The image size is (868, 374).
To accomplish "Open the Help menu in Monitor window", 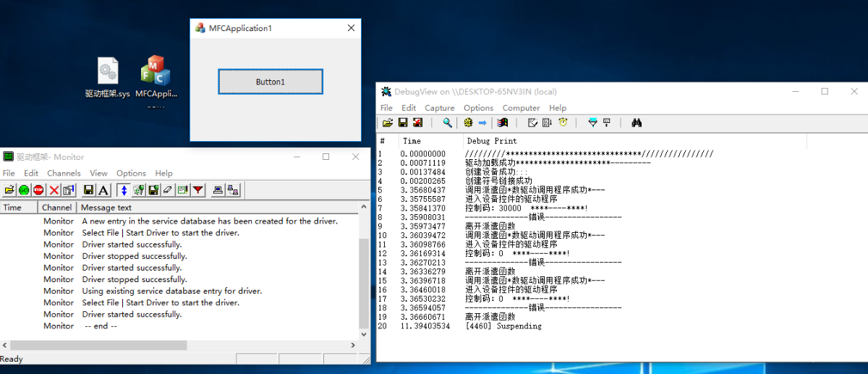I will [x=164, y=174].
